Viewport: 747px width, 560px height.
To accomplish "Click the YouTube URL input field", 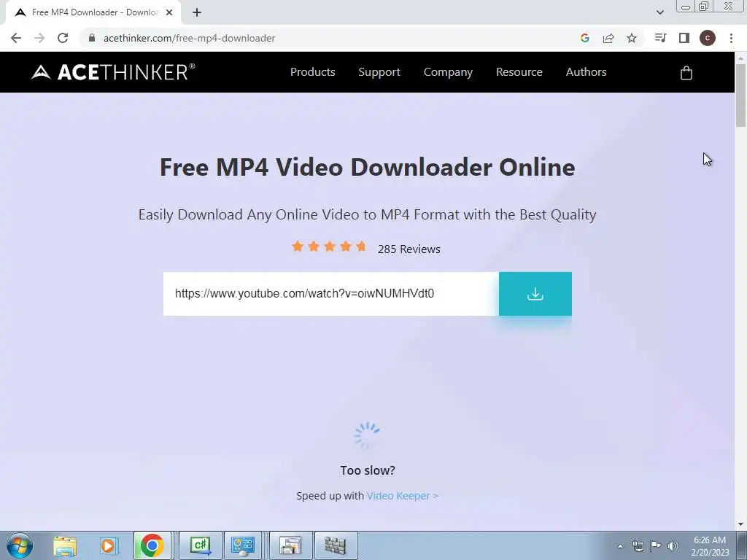I will coord(331,294).
